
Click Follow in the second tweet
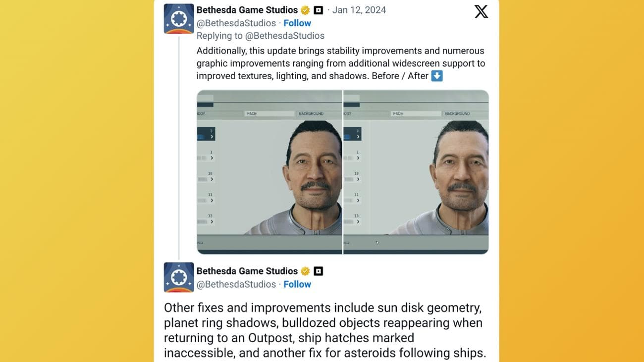pos(297,284)
